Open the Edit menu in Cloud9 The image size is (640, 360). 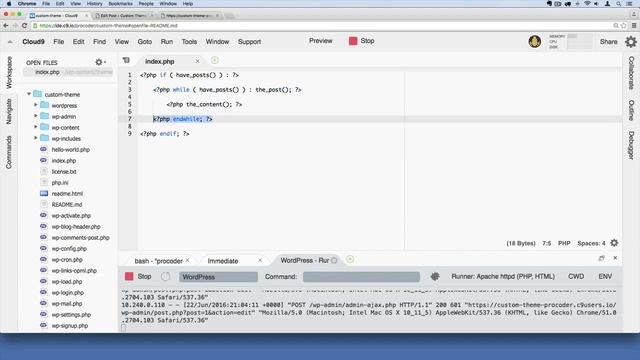[x=78, y=42]
